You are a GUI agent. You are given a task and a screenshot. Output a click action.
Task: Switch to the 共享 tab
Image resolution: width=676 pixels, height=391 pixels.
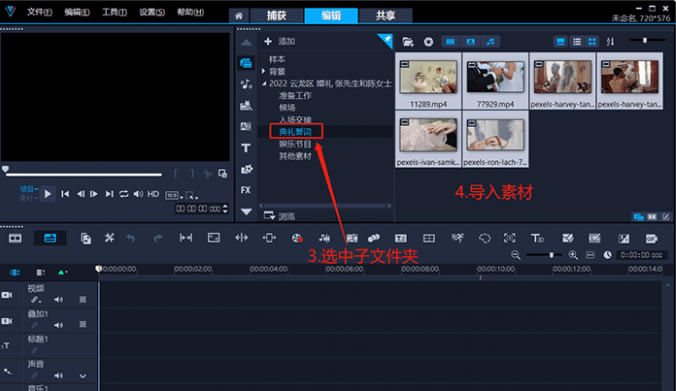[385, 16]
